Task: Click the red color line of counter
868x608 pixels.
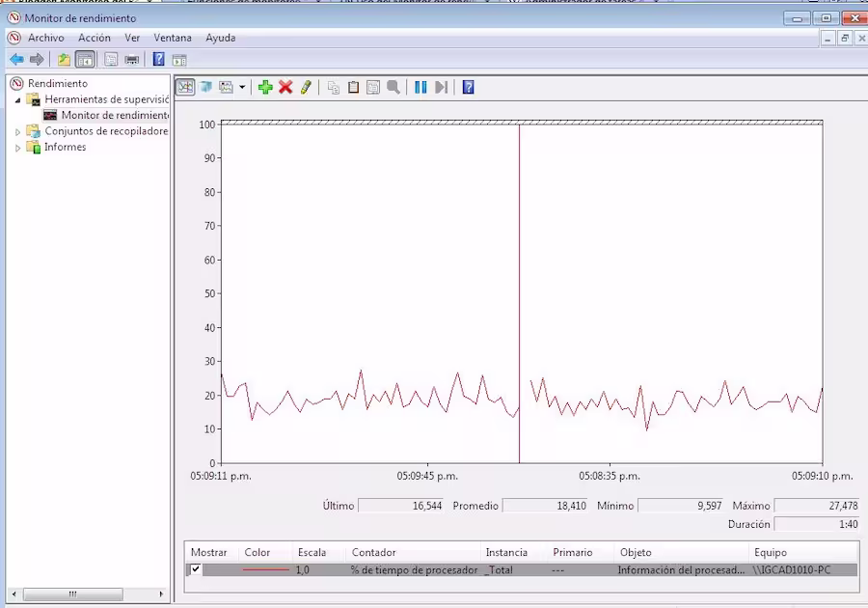Action: click(266, 569)
